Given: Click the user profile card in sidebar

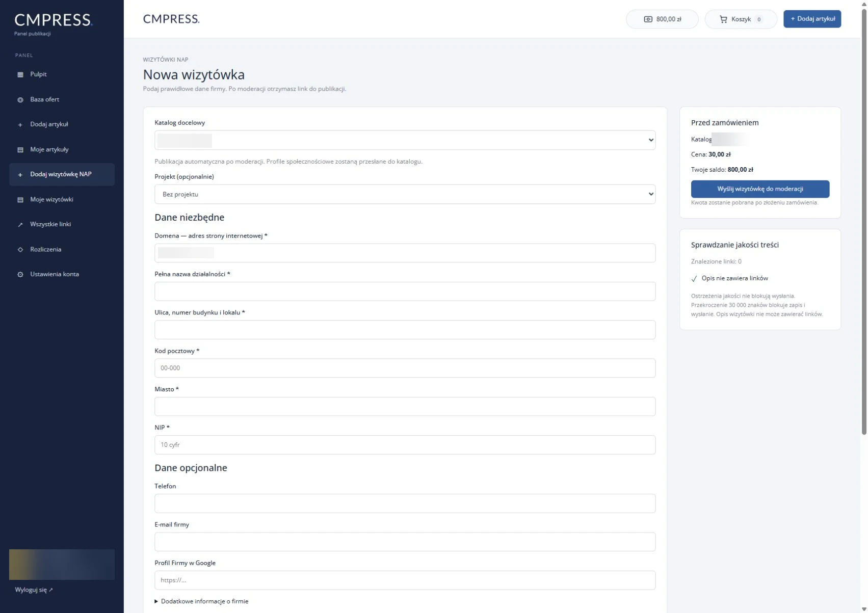Looking at the screenshot, I should click(x=62, y=565).
